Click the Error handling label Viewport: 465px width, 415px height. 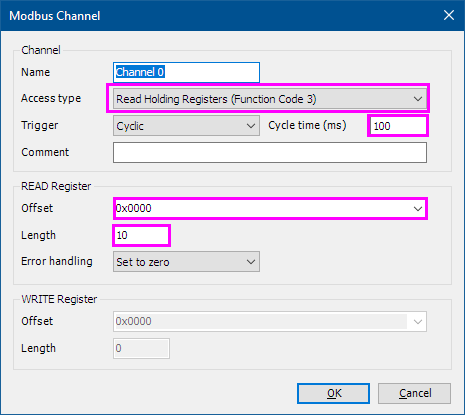[57, 261]
